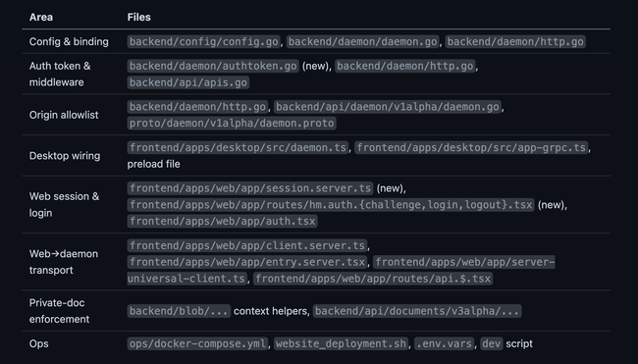Click frontend/apps/web/app/routes/api.$.tsx path
This screenshot has height=364, width=638.
tap(373, 279)
